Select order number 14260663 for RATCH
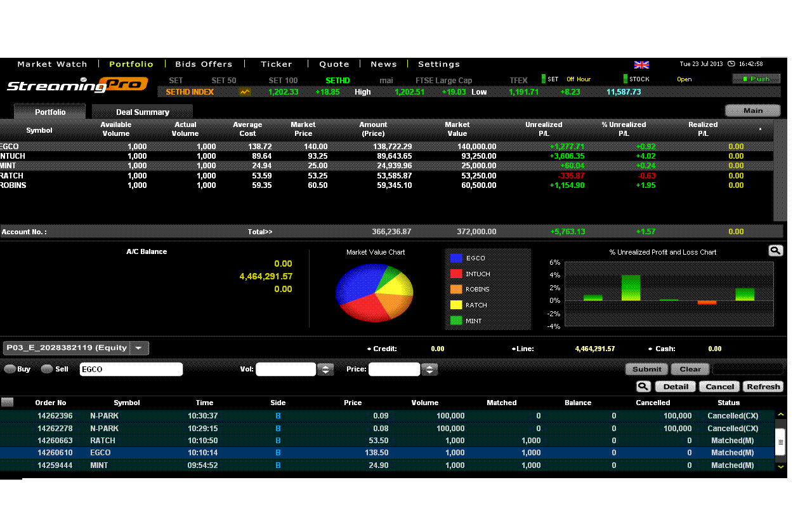This screenshot has width=812, height=508. [x=387, y=441]
